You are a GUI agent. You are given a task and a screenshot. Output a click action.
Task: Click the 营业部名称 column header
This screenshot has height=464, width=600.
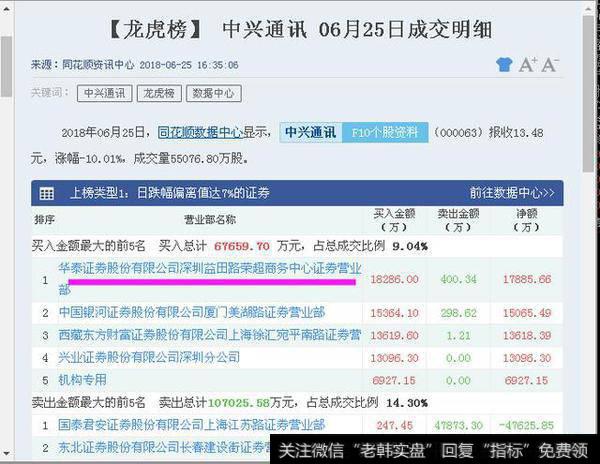click(x=210, y=220)
